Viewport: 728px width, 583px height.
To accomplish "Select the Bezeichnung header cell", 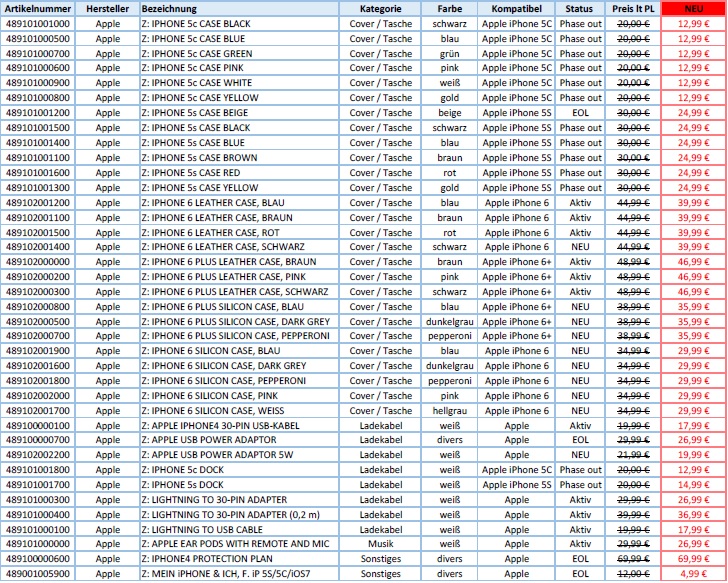I will pos(239,9).
